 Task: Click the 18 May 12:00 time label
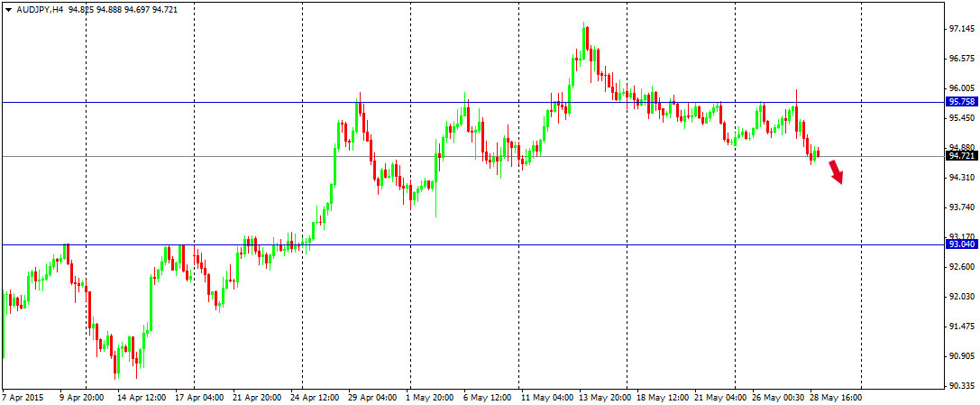point(663,398)
